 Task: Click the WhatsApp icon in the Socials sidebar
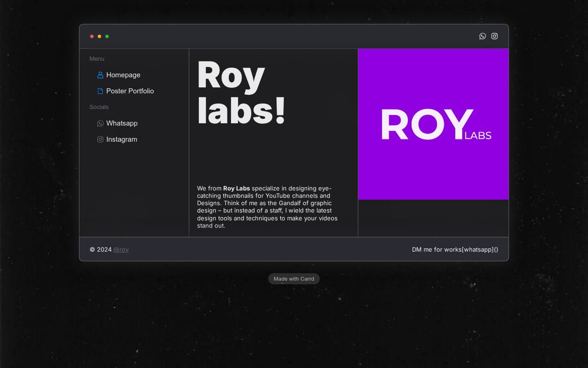pos(100,123)
